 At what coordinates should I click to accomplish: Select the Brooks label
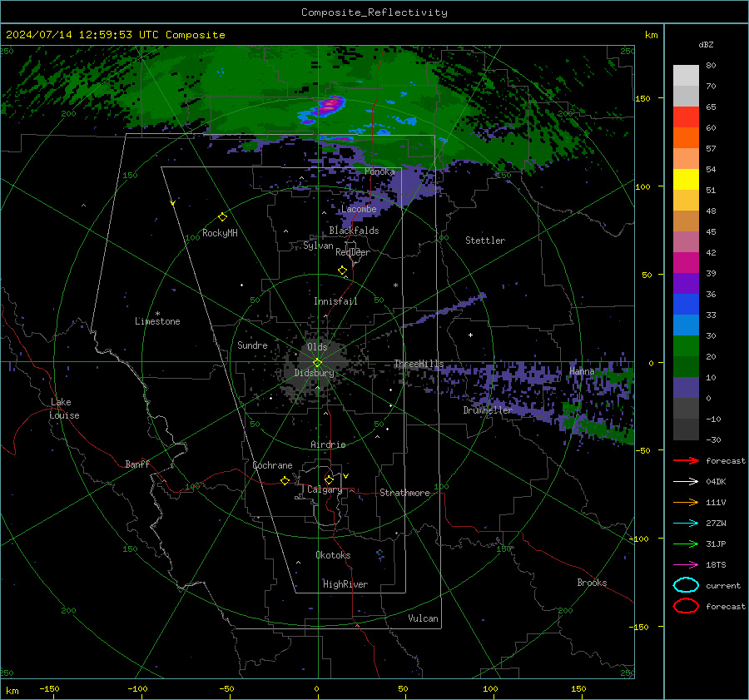pyautogui.click(x=592, y=583)
